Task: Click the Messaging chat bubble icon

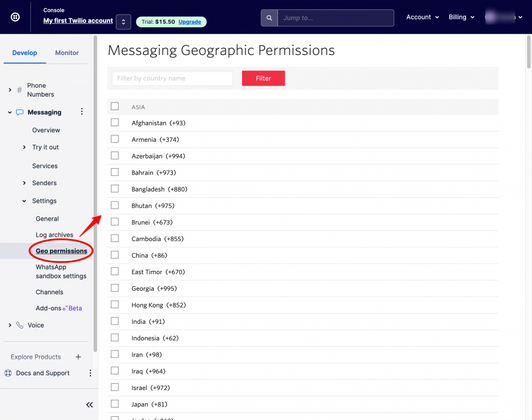Action: coord(20,112)
